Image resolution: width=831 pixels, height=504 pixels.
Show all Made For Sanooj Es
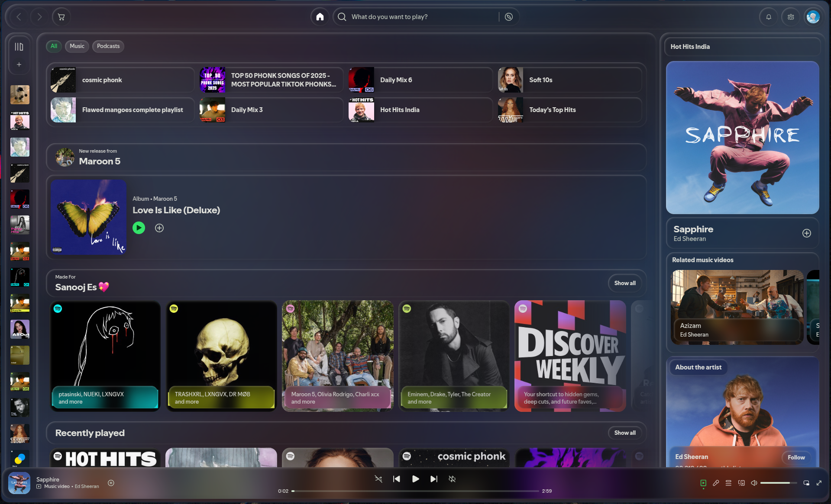pyautogui.click(x=625, y=283)
